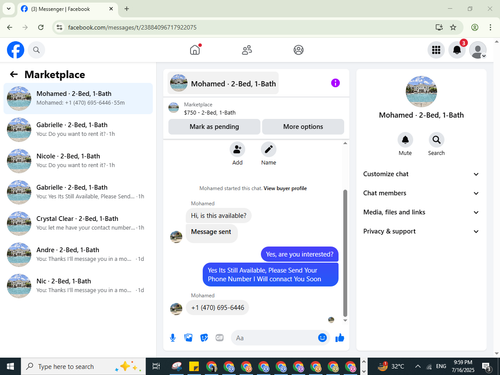Open the Windows Start menu

tap(10, 366)
